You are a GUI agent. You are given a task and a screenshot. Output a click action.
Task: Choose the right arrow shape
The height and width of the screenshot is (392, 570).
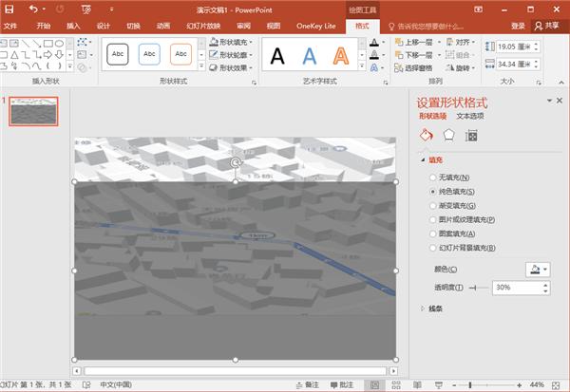click(x=48, y=55)
